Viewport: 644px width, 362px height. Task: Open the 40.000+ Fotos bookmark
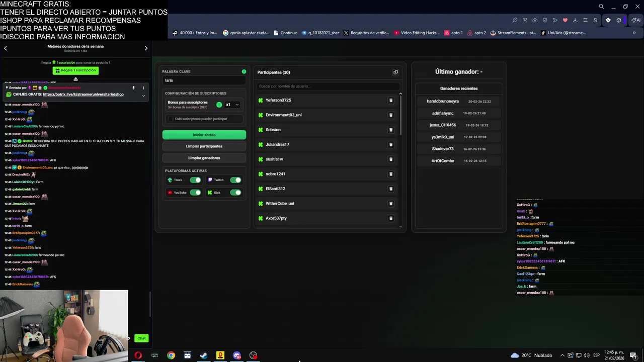[195, 33]
